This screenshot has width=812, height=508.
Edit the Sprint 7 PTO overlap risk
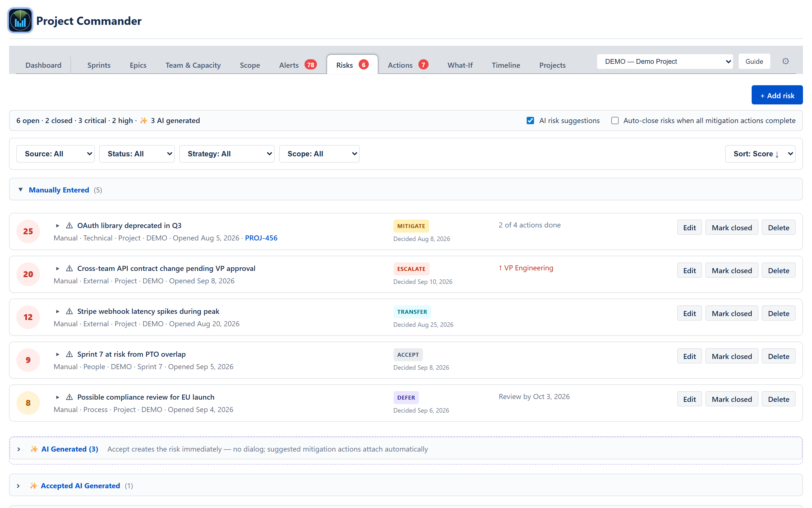pyautogui.click(x=689, y=356)
